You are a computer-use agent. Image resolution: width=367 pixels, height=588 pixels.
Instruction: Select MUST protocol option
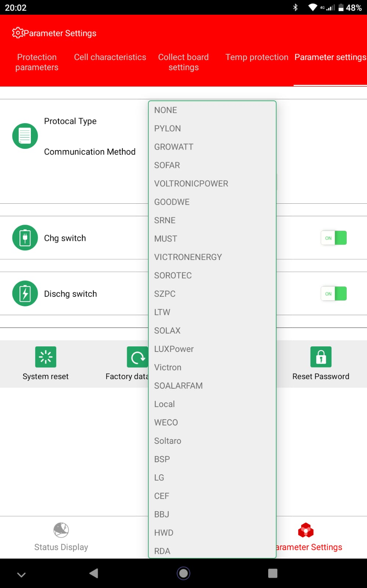pyautogui.click(x=212, y=239)
